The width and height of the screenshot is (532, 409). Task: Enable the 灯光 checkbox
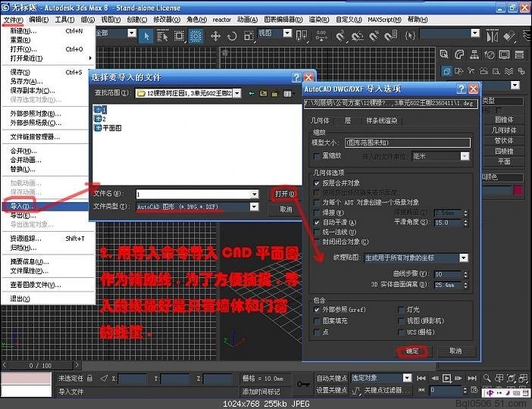(401, 310)
